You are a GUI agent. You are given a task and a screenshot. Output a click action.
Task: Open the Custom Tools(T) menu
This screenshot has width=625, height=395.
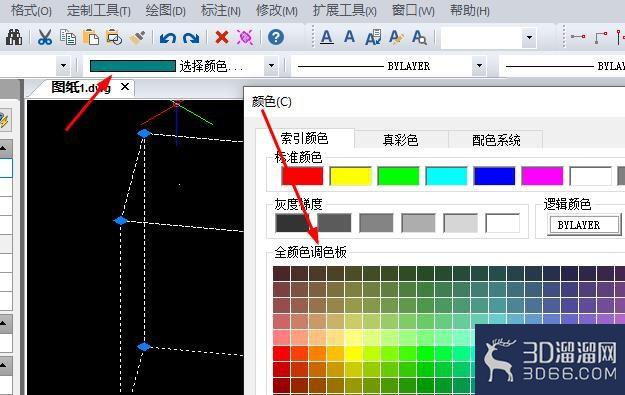tap(98, 10)
